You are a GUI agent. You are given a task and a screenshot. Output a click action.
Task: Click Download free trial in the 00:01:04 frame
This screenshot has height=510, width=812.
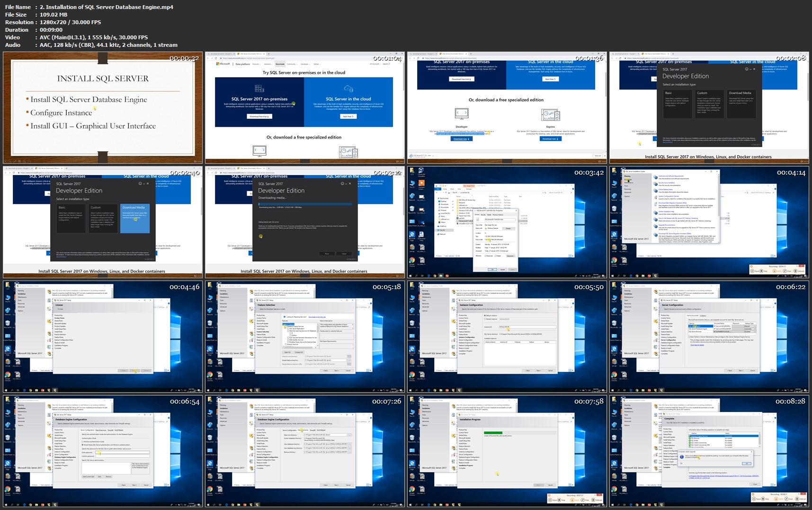pos(259,116)
